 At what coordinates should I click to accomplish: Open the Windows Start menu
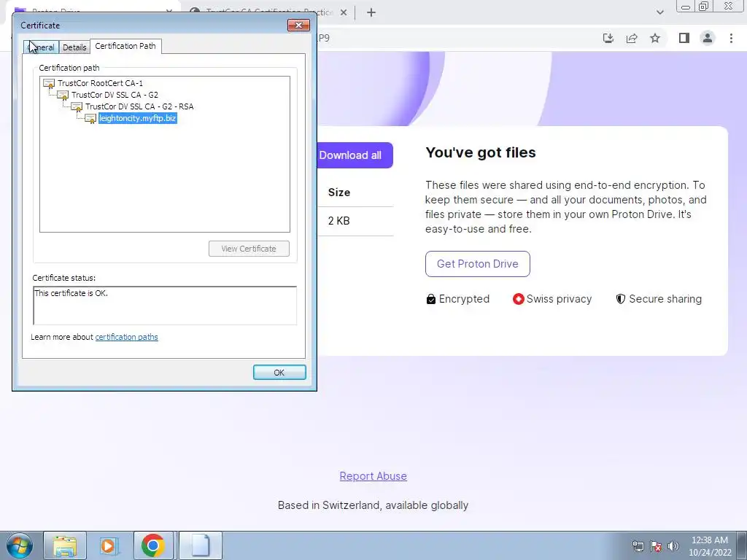click(19, 545)
